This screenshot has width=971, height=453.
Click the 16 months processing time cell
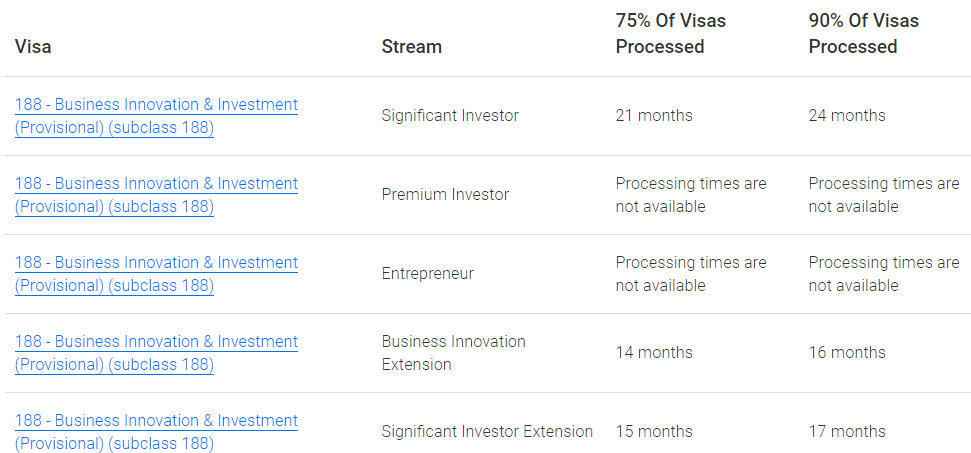[847, 353]
